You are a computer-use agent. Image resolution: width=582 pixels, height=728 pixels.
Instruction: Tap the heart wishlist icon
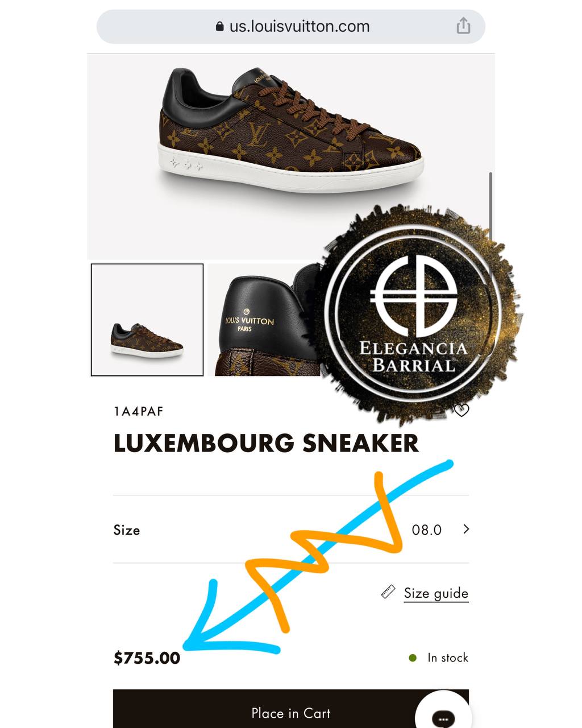point(462,410)
